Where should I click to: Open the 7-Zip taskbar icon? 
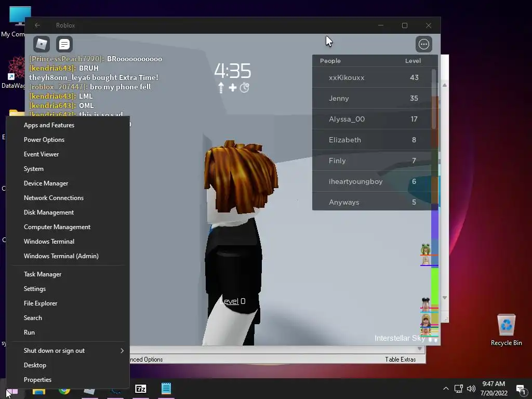[x=140, y=389]
